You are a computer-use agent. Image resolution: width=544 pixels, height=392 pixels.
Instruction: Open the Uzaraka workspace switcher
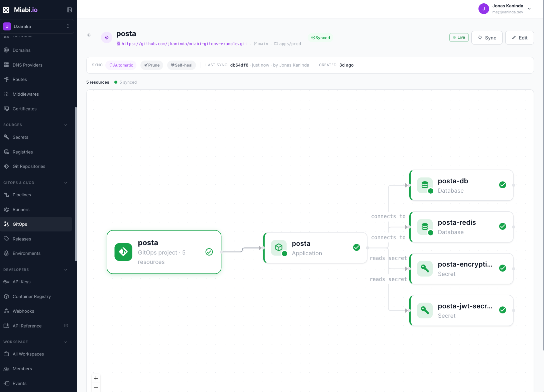point(37,26)
